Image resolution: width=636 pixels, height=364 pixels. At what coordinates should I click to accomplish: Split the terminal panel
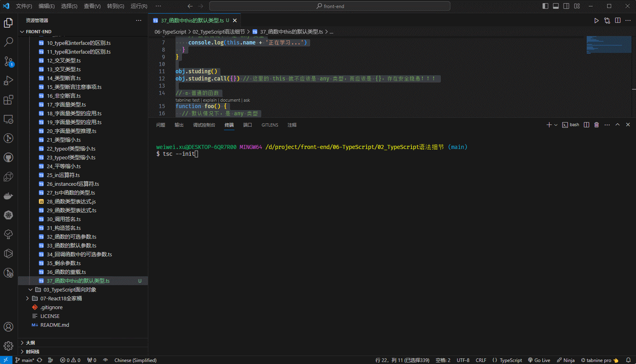pyautogui.click(x=586, y=125)
